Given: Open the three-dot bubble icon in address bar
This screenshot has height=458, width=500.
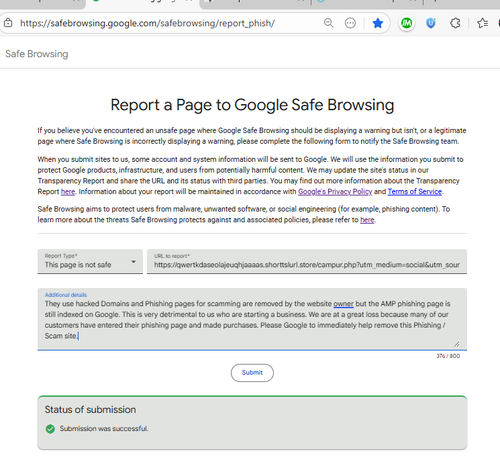Looking at the screenshot, I should (x=350, y=23).
